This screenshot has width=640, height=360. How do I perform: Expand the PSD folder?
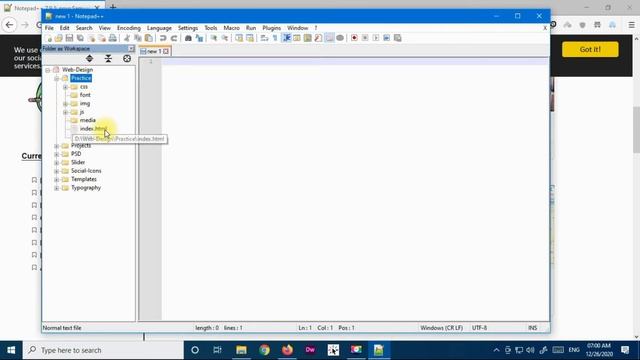57,154
